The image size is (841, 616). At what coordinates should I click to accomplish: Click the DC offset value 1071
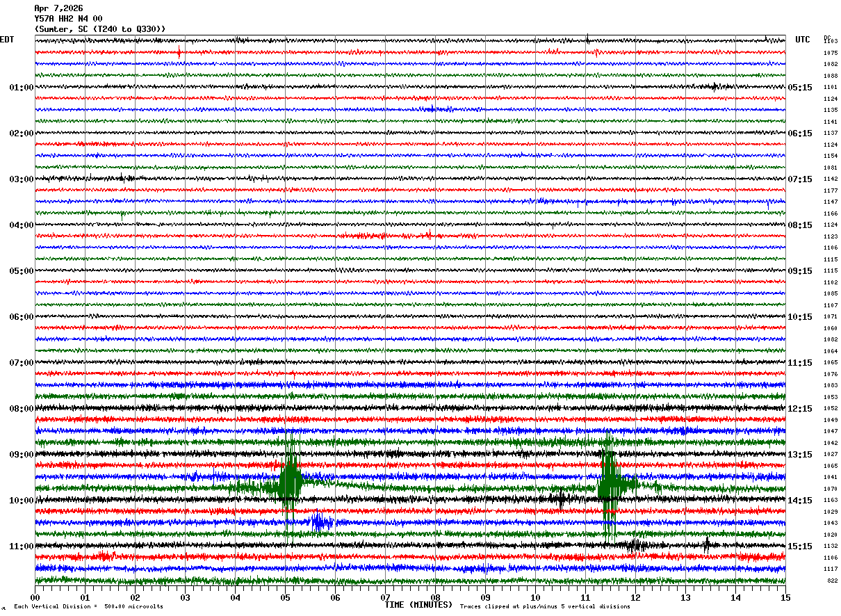[831, 317]
